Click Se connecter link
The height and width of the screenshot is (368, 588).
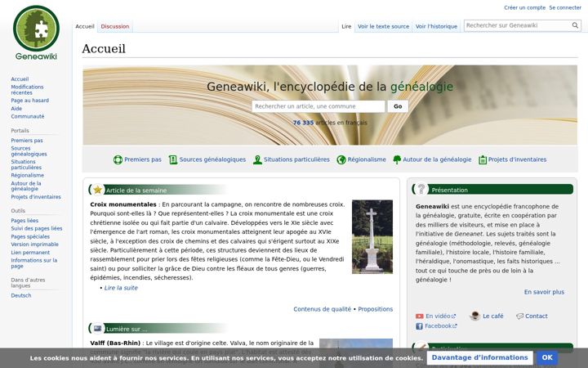pos(565,7)
